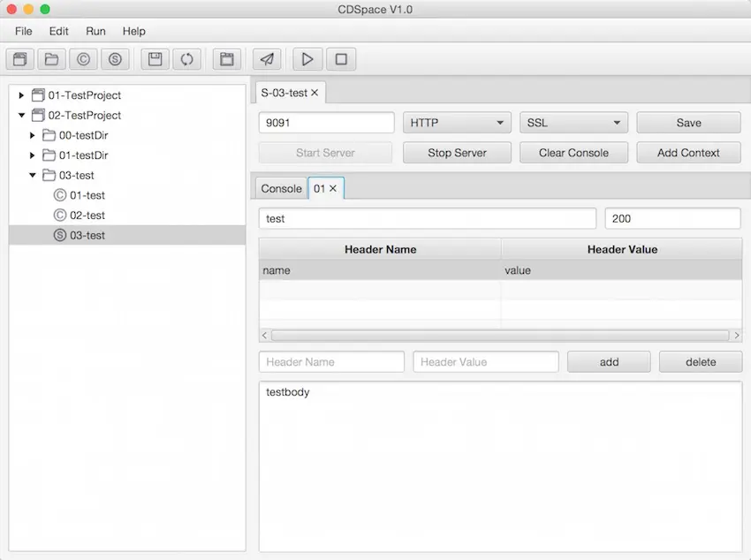Collapse the 03-test folder node
Image resolution: width=751 pixels, height=560 pixels.
[33, 176]
